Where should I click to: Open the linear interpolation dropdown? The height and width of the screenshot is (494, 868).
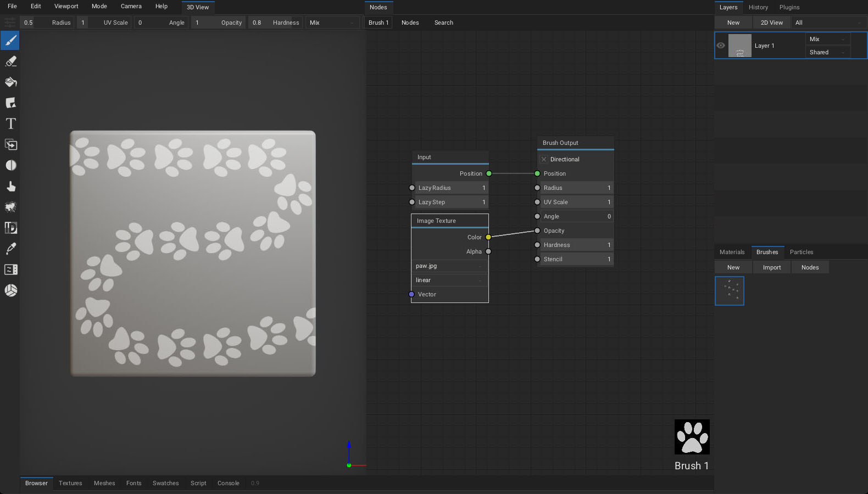pos(449,280)
